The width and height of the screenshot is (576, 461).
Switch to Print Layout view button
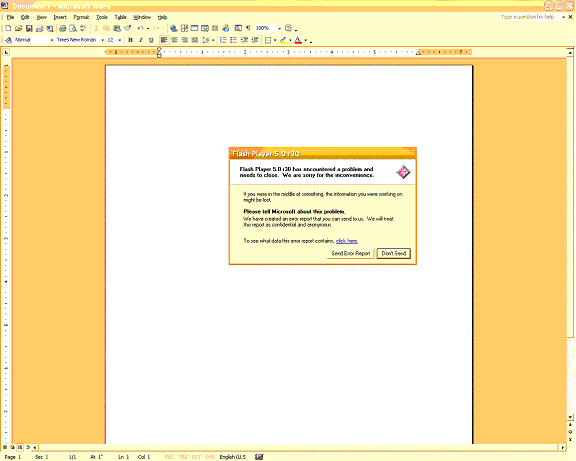[x=20, y=447]
